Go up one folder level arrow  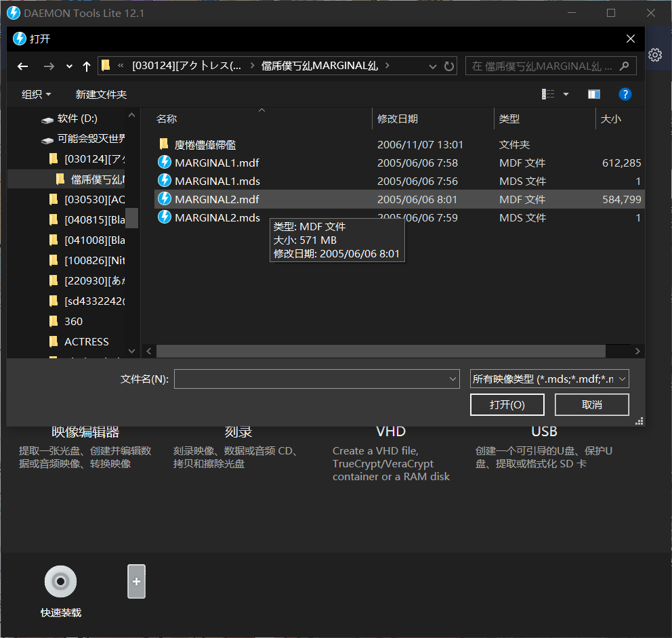[x=87, y=66]
